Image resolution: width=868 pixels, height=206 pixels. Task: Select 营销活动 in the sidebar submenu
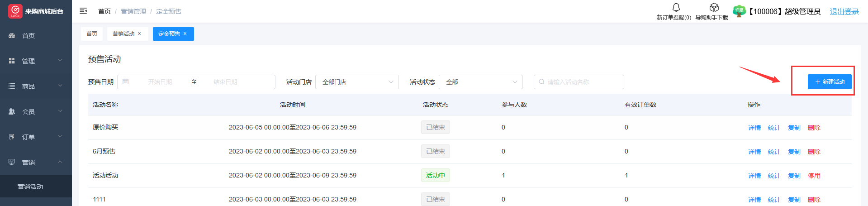pos(30,187)
